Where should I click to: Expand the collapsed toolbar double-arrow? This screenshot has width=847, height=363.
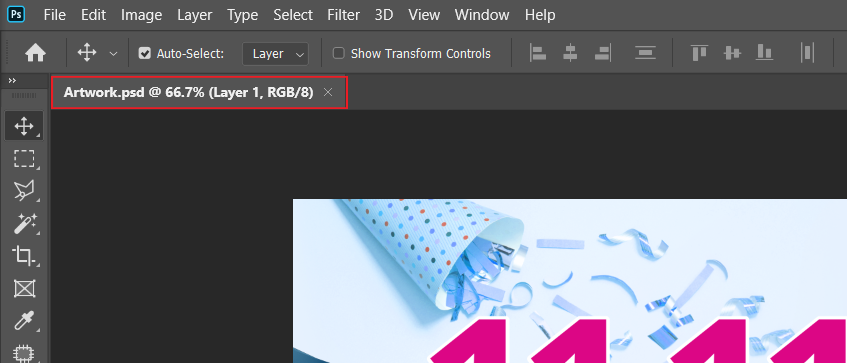point(12,80)
